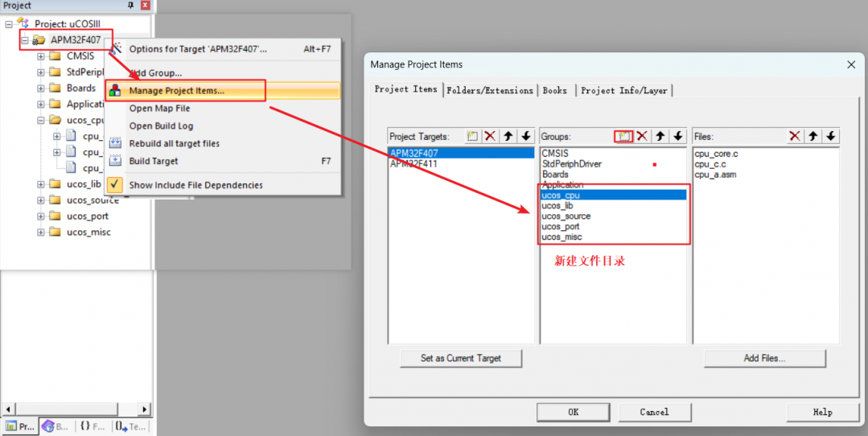
Task: Select Open Build Log
Action: pyautogui.click(x=223, y=126)
